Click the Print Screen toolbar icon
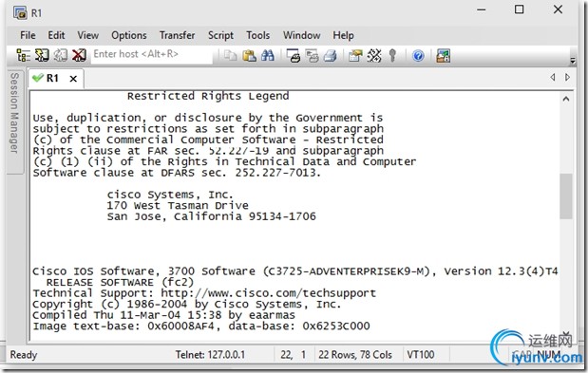The width and height of the screenshot is (588, 373). [294, 56]
